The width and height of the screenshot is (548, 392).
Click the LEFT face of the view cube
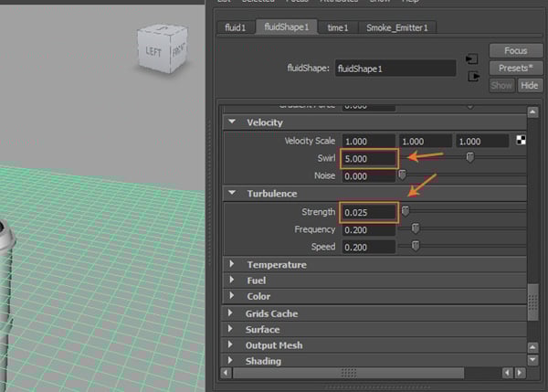point(153,51)
